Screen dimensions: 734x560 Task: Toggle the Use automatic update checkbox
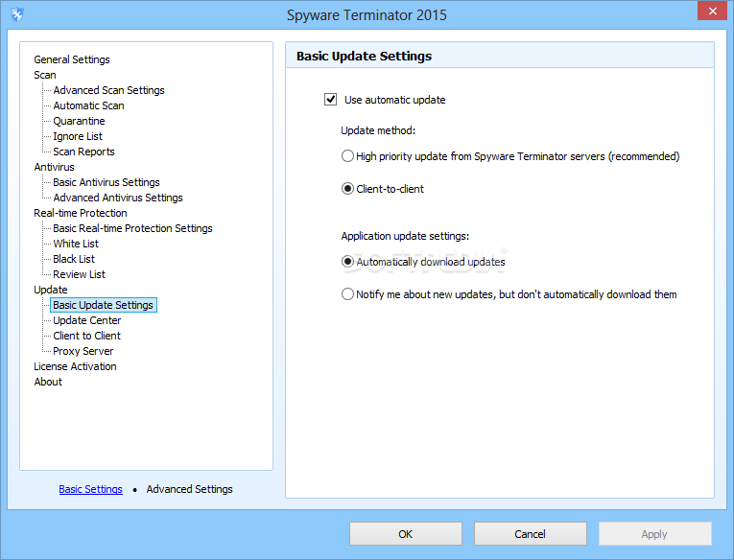[x=330, y=99]
